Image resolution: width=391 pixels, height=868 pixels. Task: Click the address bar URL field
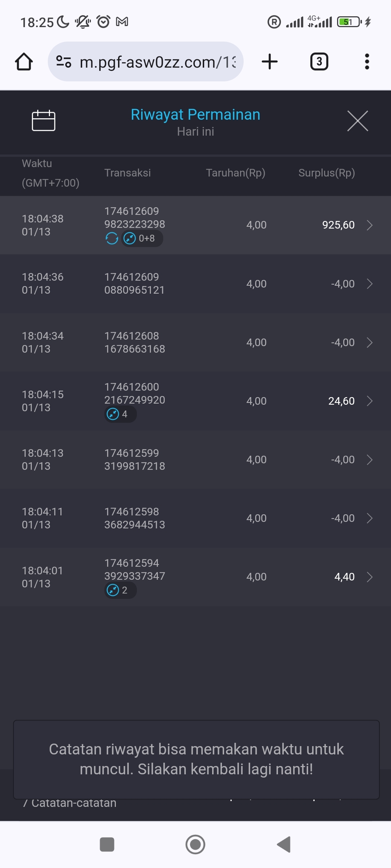(157, 62)
